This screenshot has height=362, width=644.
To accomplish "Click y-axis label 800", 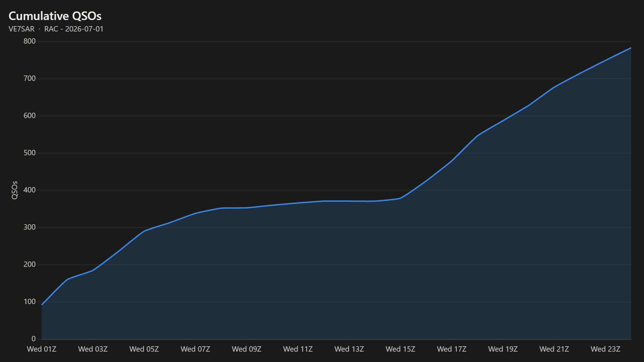I will [30, 41].
